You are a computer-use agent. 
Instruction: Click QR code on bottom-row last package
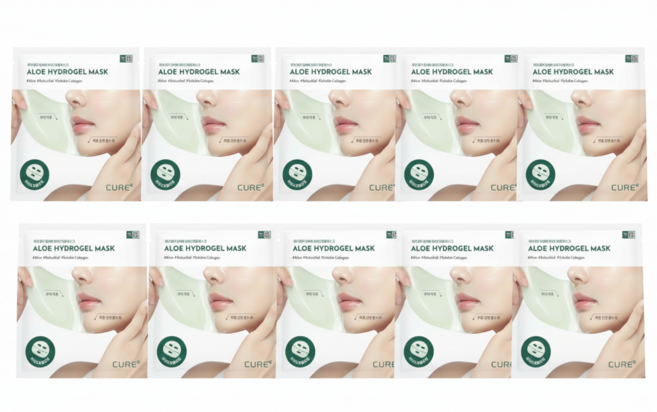pyautogui.click(x=629, y=235)
